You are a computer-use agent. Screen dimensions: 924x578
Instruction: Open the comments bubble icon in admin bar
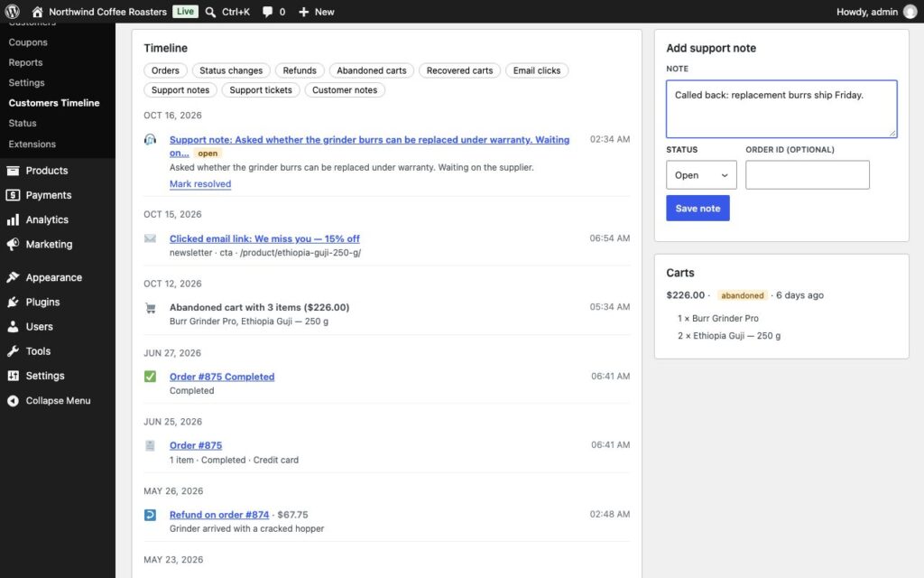pyautogui.click(x=267, y=12)
